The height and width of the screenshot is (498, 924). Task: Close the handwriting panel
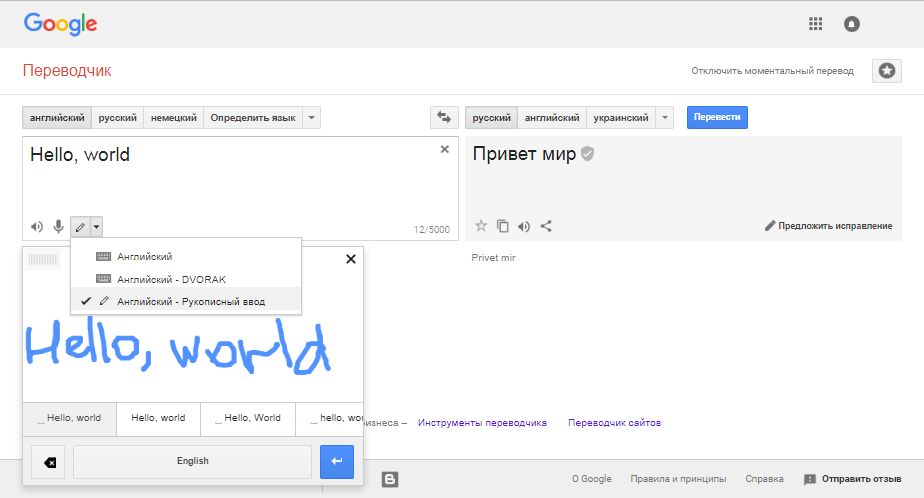pyautogui.click(x=351, y=259)
